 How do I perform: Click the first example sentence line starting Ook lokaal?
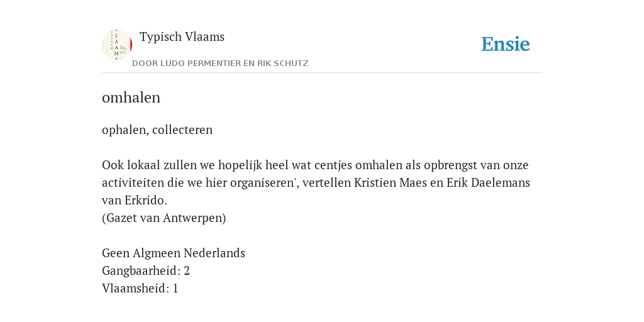[x=315, y=165]
